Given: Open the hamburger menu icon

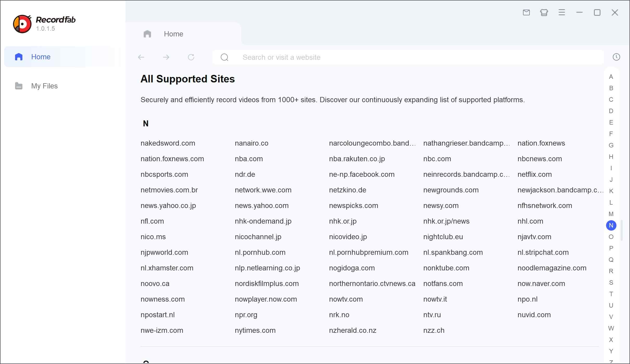Looking at the screenshot, I should [x=562, y=12].
